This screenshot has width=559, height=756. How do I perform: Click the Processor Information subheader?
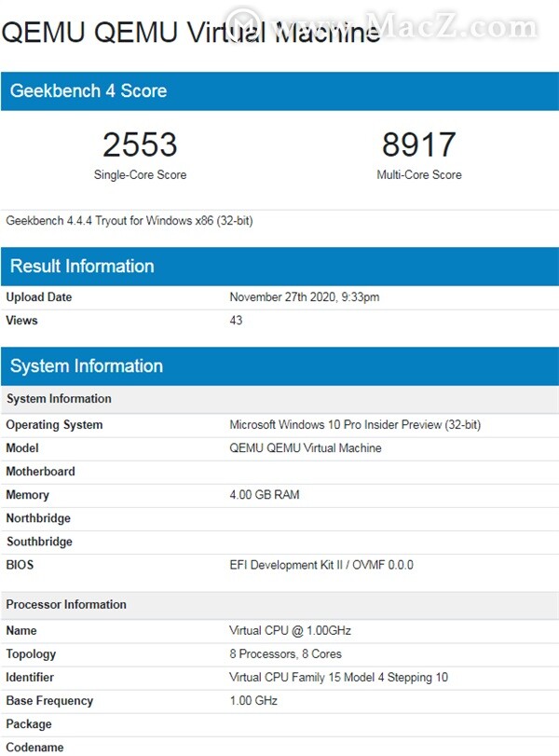click(279, 605)
